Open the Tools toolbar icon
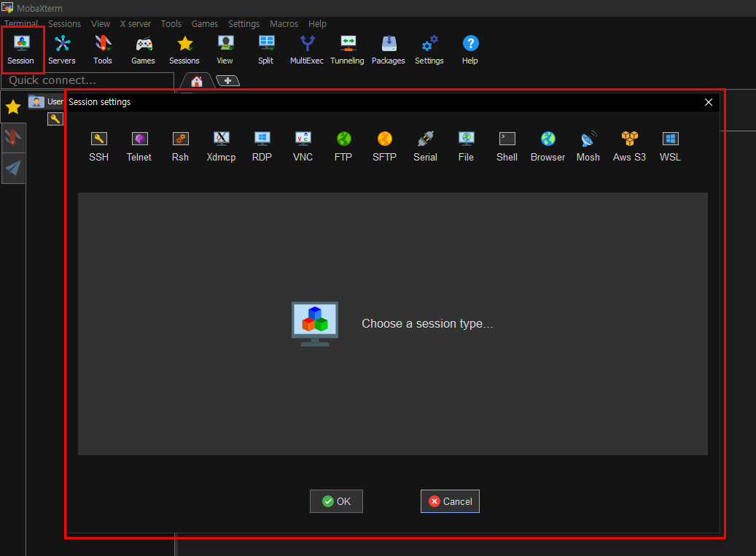The image size is (756, 556). (103, 50)
